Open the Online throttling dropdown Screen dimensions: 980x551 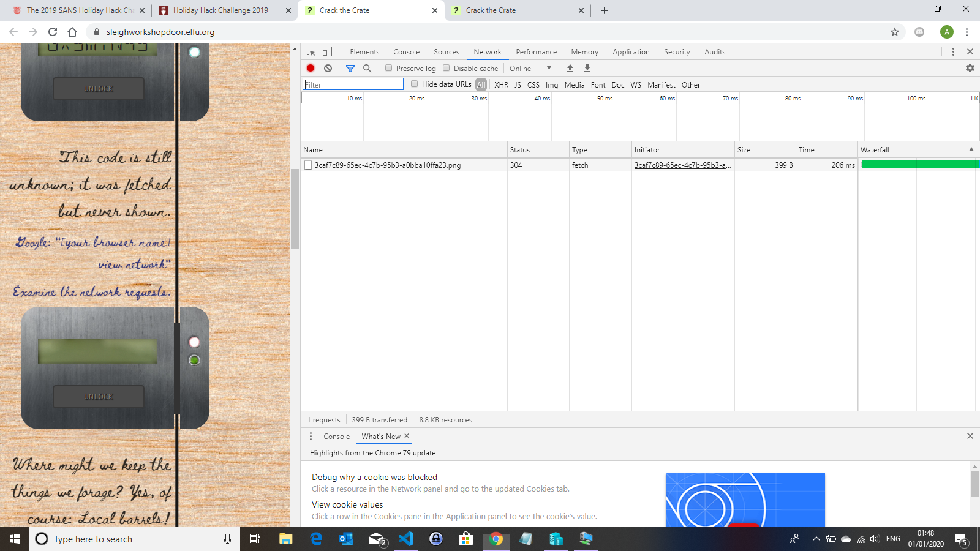point(530,68)
